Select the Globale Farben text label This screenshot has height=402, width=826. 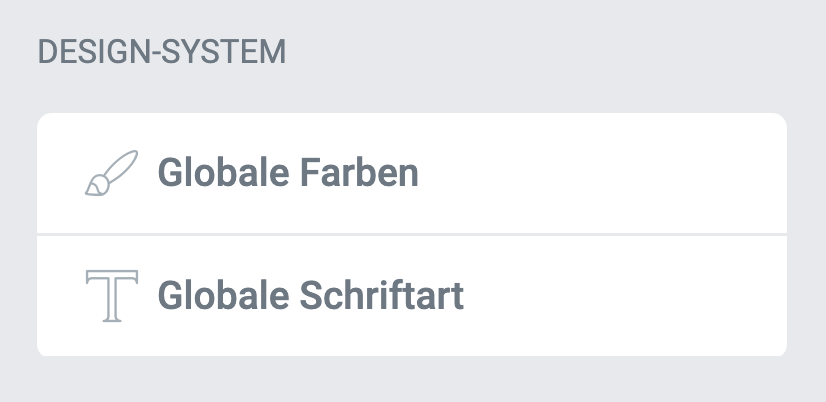[288, 174]
